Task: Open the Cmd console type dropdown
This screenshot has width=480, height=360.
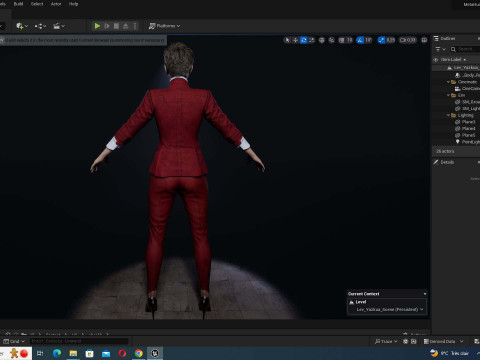Action: point(14,341)
